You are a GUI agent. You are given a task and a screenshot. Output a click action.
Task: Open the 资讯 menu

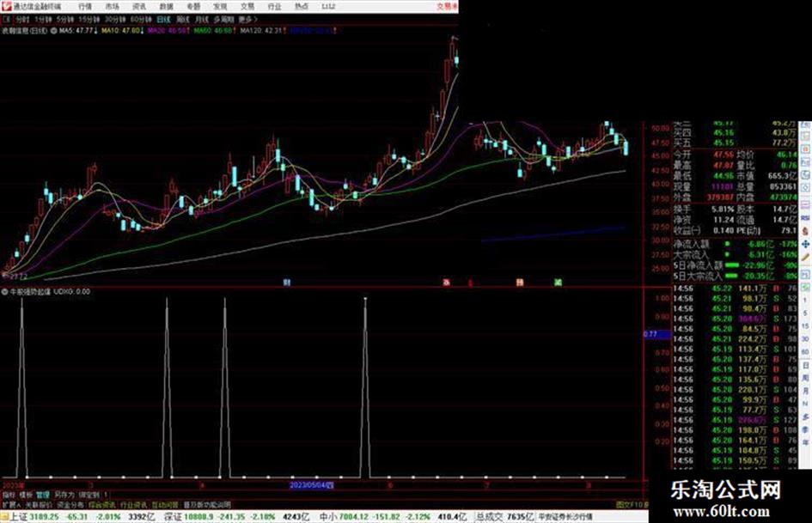pos(139,6)
